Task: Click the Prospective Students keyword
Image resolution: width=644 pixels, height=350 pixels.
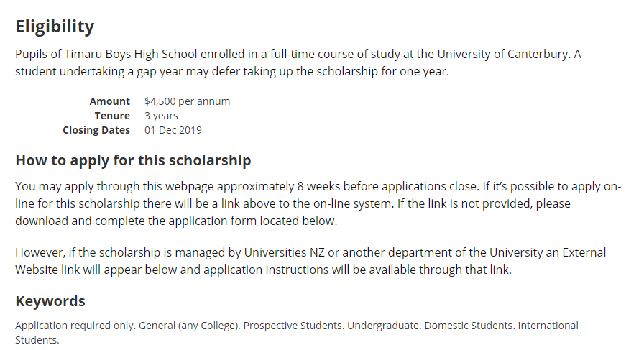Action: pos(294,326)
